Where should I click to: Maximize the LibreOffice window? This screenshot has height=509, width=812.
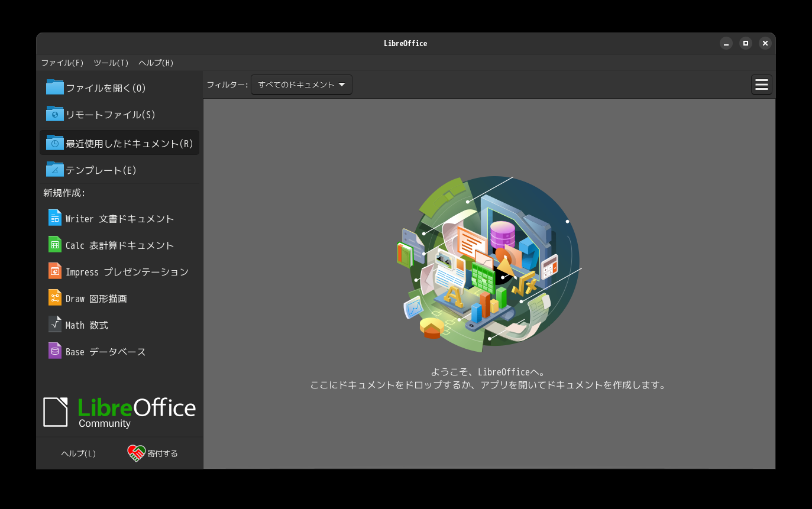pyautogui.click(x=746, y=43)
